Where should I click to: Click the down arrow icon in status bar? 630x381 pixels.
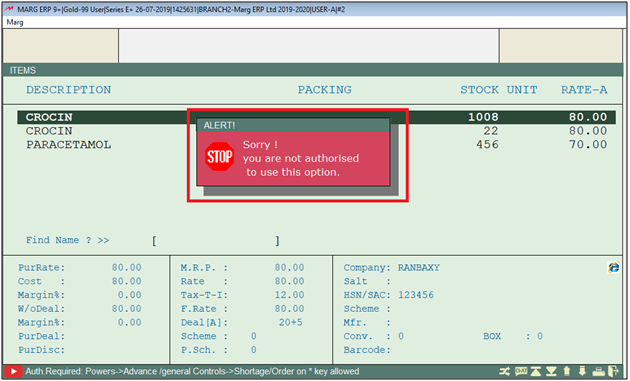tap(582, 371)
